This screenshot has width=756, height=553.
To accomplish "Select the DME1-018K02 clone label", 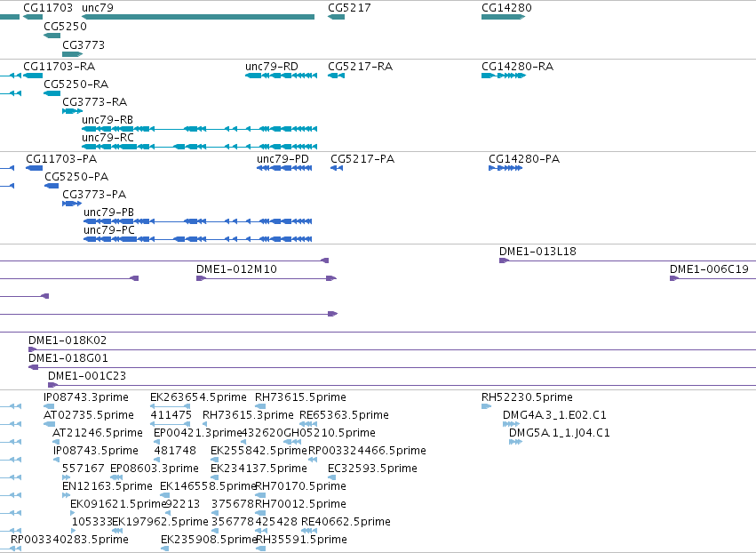I will [x=68, y=341].
